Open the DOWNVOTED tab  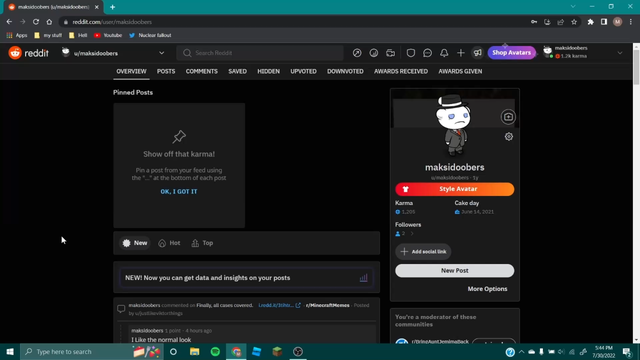tap(345, 71)
